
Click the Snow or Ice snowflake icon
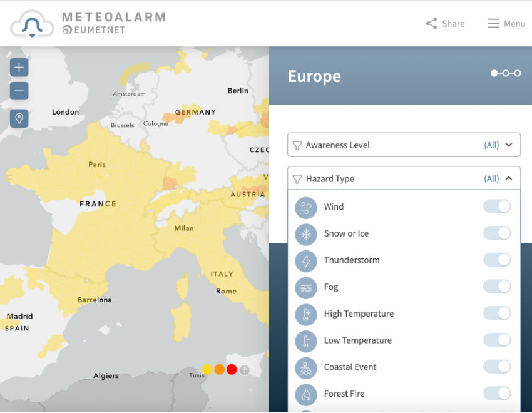click(305, 234)
